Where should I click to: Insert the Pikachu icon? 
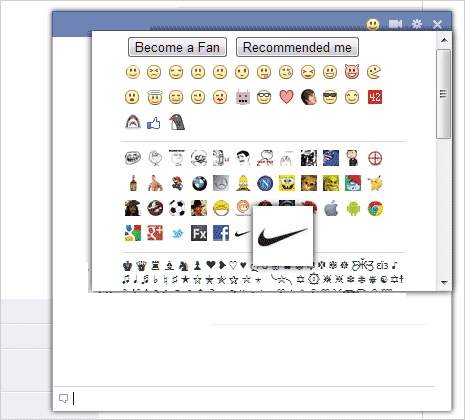tap(375, 183)
